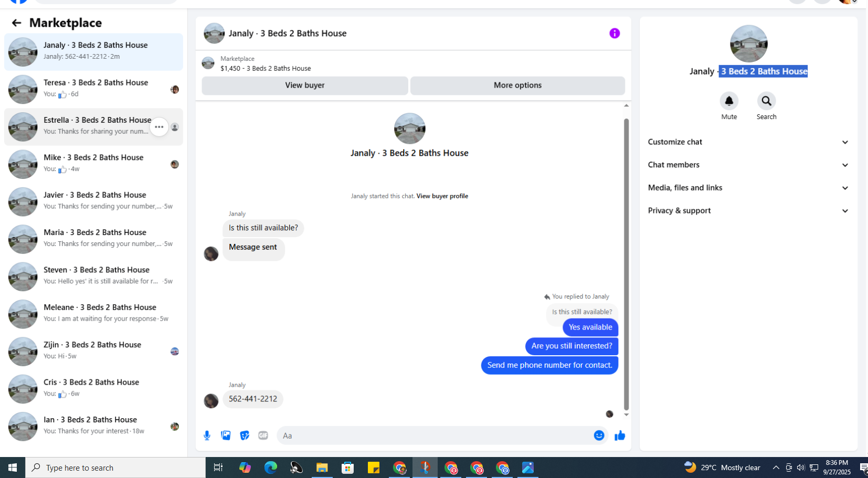Click the 562-441-2212 message bubble
This screenshot has height=478, width=868.
[253, 399]
